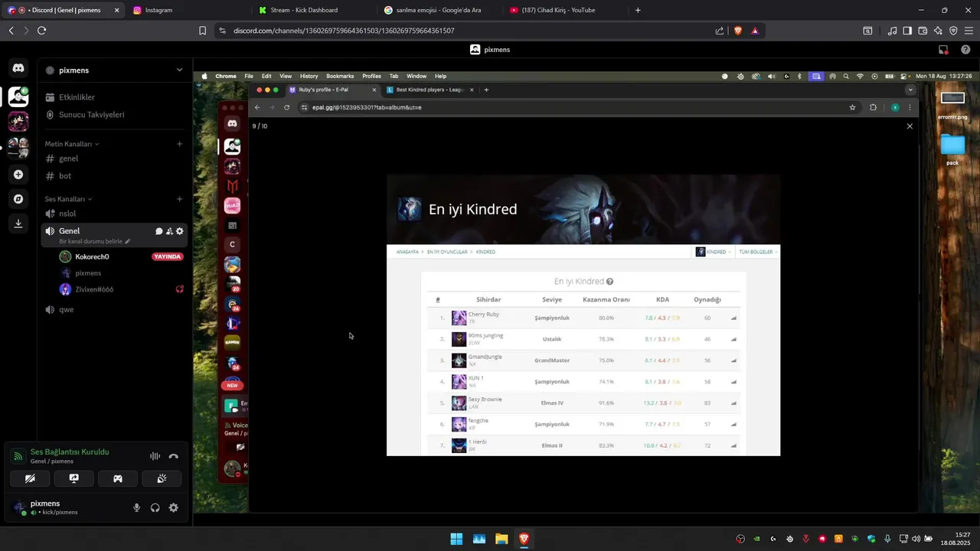The width and height of the screenshot is (980, 551).
Task: Open File Explorer from taskbar
Action: click(x=501, y=539)
